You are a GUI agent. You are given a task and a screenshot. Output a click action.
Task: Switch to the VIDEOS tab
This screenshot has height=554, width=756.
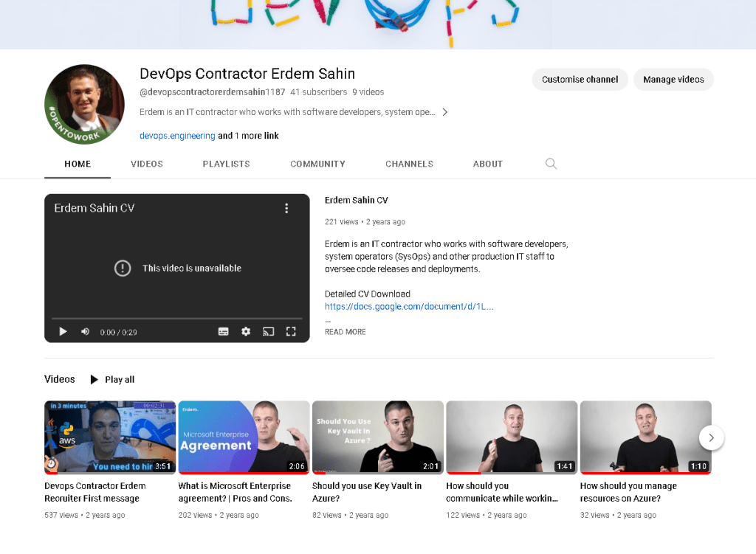pyautogui.click(x=147, y=164)
